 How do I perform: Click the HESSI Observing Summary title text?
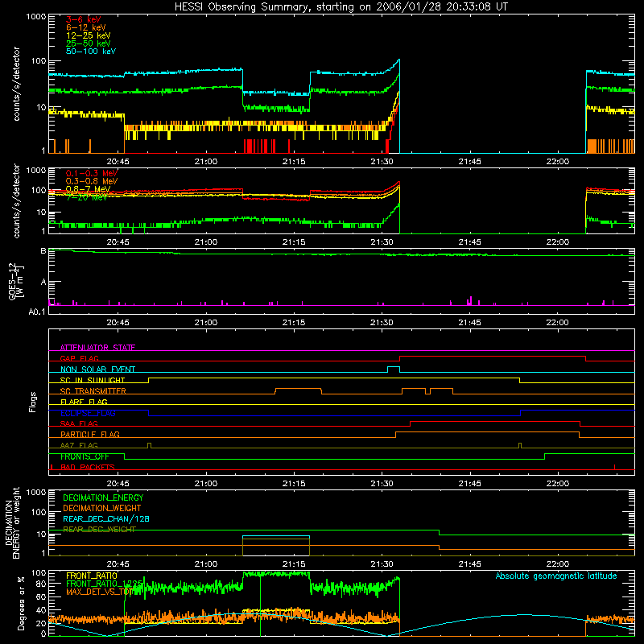click(x=341, y=6)
